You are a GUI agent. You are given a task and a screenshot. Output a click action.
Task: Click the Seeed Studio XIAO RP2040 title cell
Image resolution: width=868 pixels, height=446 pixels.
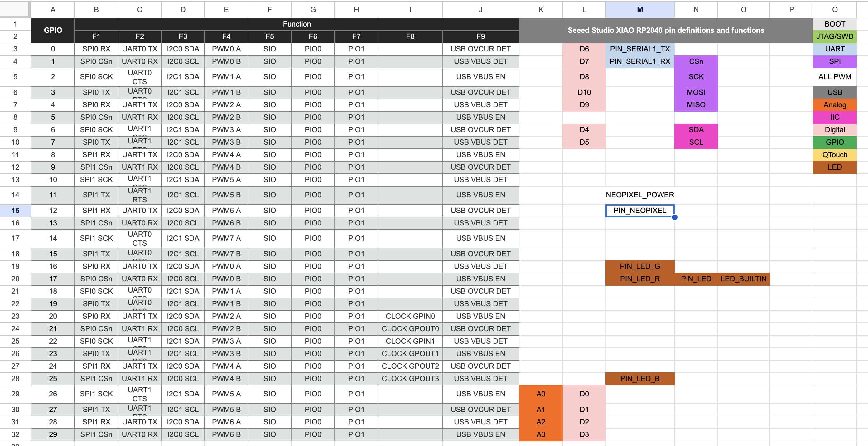666,30
